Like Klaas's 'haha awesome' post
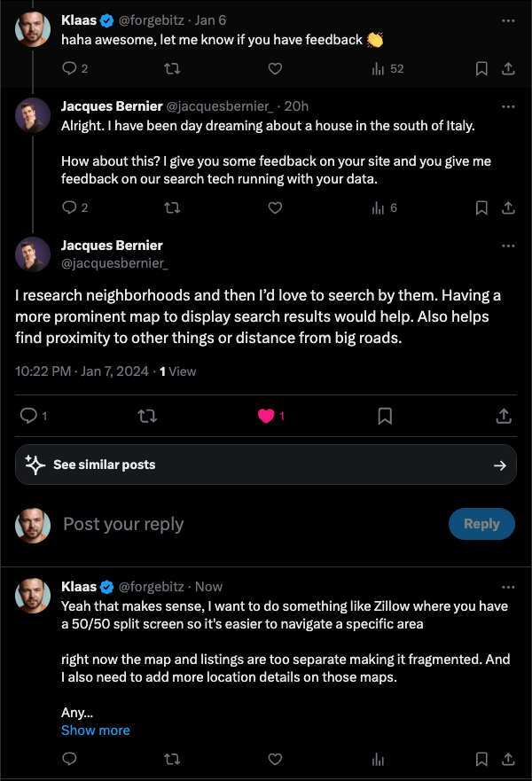 point(275,68)
